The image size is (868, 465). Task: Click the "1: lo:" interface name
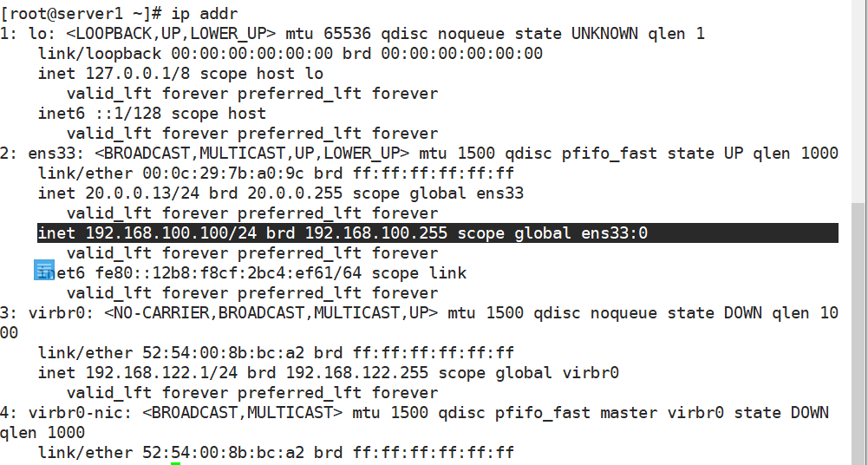28,34
